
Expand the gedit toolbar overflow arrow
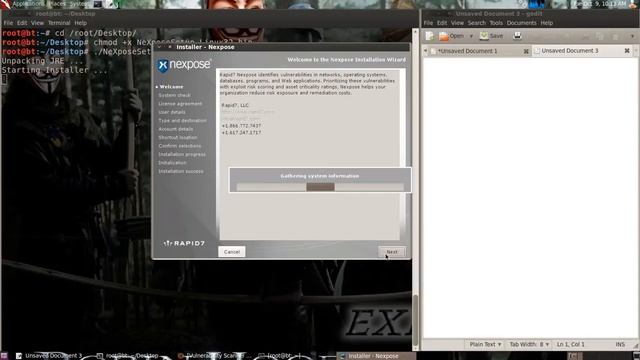(632, 36)
